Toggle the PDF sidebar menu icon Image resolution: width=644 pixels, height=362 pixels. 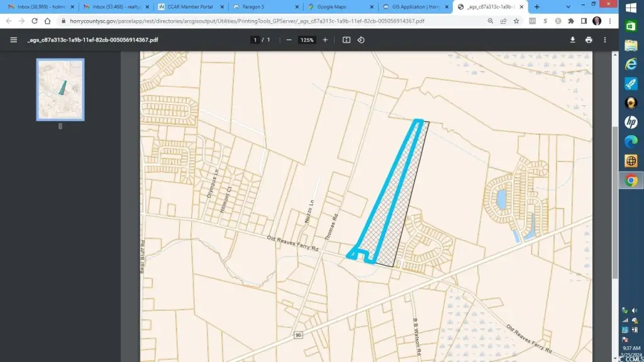pos(13,40)
